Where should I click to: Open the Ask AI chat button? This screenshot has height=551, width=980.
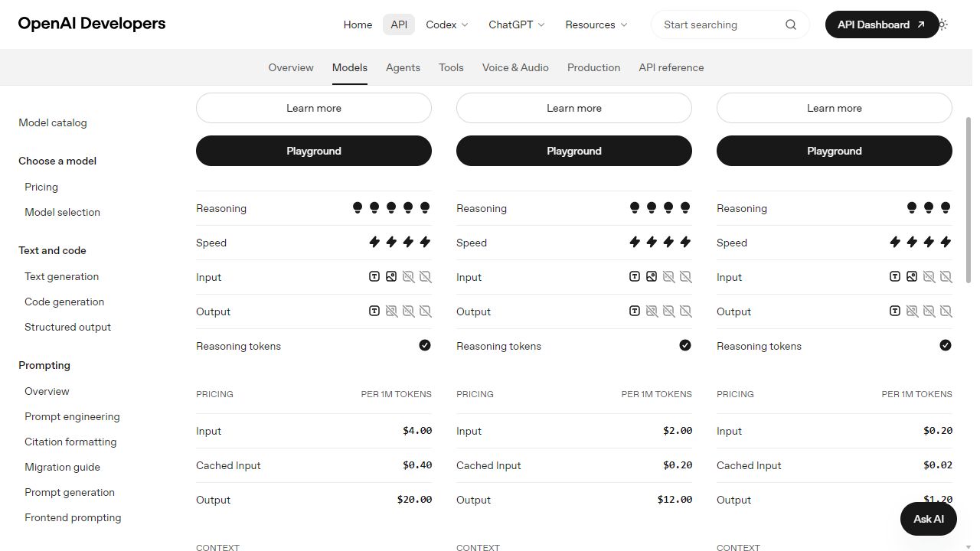[929, 519]
